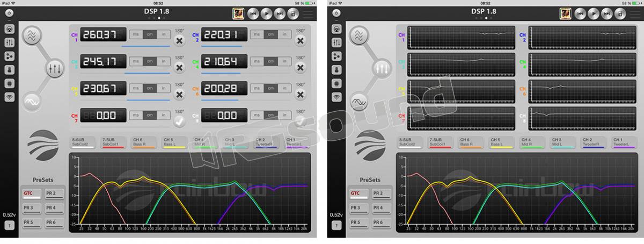Load PR 5 preset in left screen
Viewport: 644px width, 244px height.
pyautogui.click(x=32, y=223)
